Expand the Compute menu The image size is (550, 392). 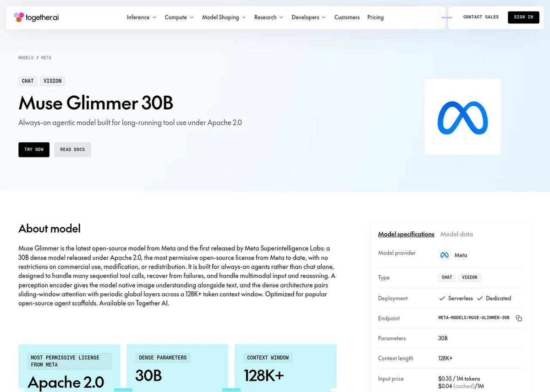pos(179,17)
